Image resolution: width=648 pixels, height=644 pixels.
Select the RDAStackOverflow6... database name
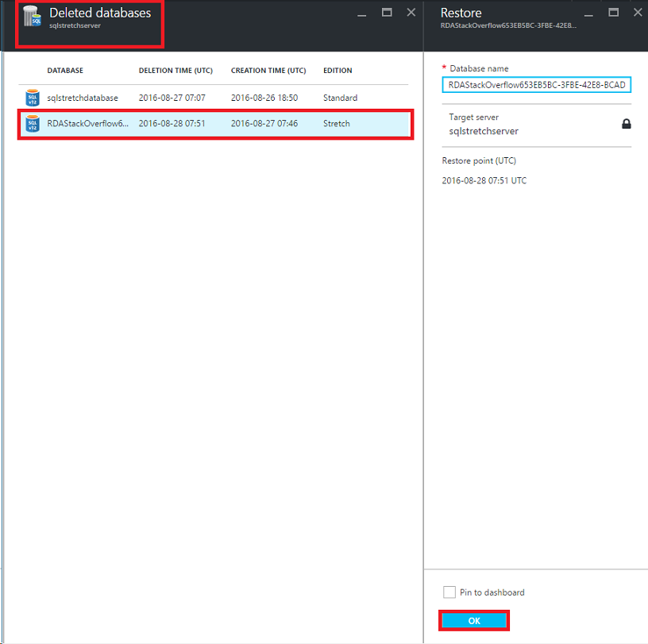click(x=87, y=124)
